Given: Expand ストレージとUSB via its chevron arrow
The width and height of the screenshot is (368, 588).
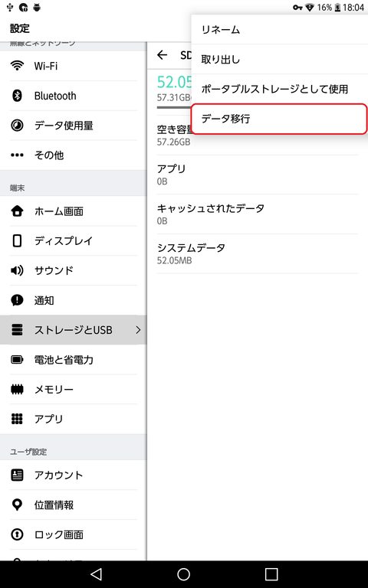Looking at the screenshot, I should click(138, 330).
